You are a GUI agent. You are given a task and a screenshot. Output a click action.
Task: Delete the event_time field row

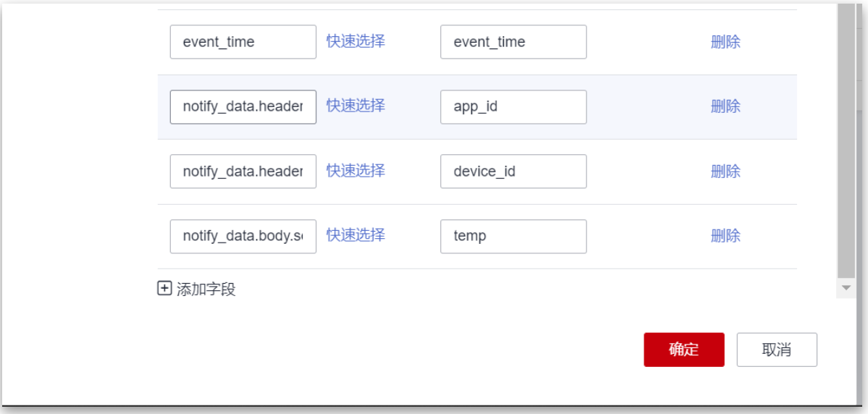point(725,42)
